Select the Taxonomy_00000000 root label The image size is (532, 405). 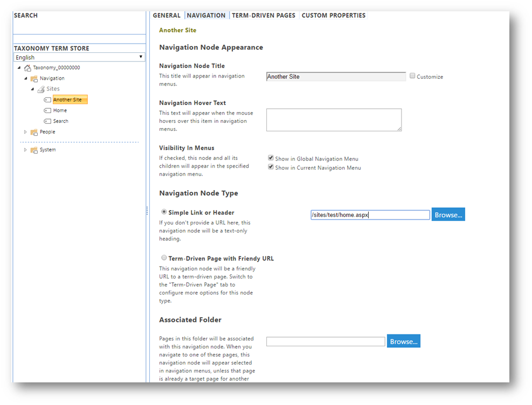(x=56, y=68)
